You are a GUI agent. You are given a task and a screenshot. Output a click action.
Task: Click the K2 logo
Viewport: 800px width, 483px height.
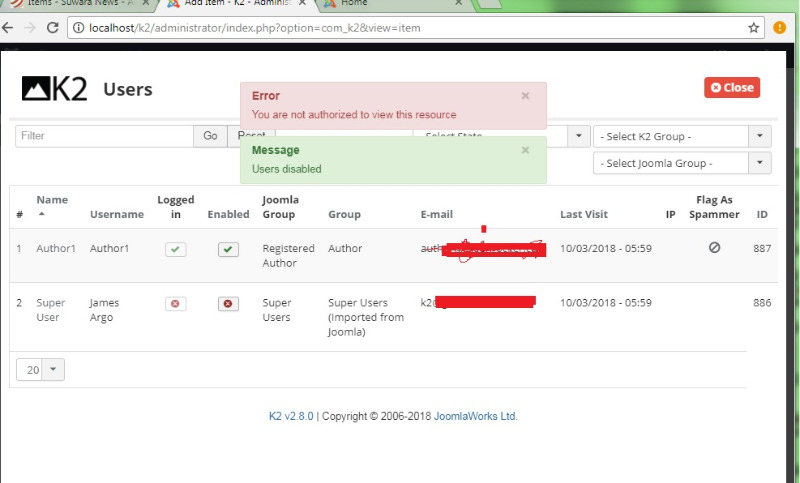pos(54,89)
